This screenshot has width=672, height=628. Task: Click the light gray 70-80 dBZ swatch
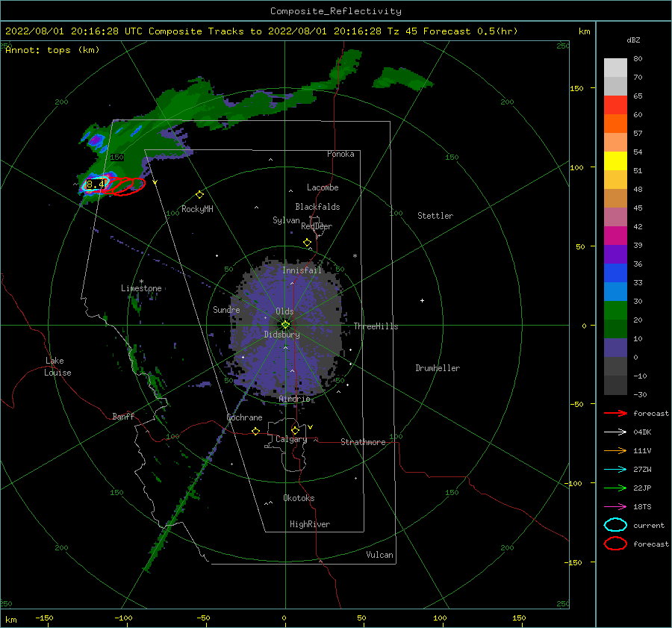[x=615, y=68]
